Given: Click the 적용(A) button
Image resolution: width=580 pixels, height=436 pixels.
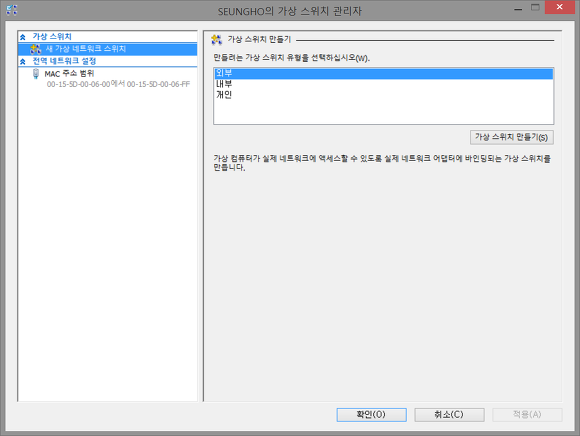Looking at the screenshot, I should [527, 415].
